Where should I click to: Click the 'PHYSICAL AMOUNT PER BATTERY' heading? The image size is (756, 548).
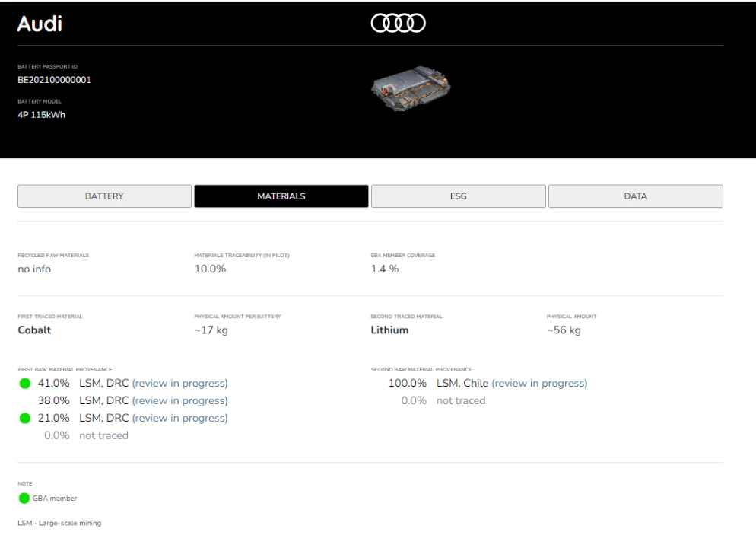click(238, 317)
